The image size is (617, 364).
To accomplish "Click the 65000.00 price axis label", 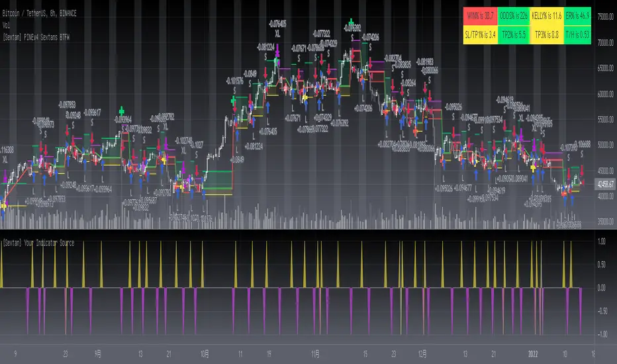I will tap(605, 68).
